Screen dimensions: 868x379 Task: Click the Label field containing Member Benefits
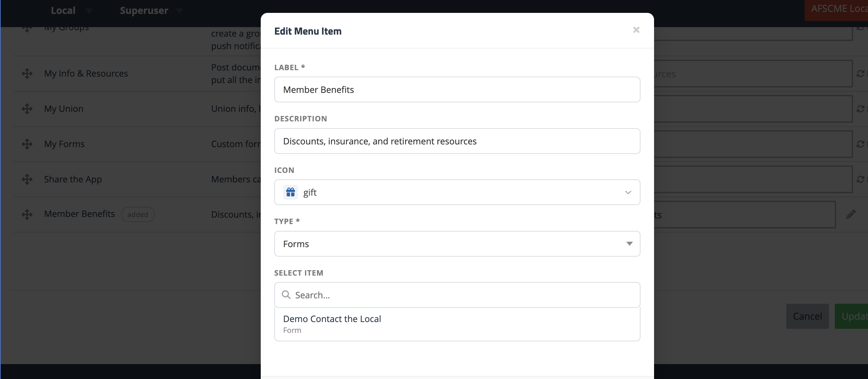[x=457, y=89]
